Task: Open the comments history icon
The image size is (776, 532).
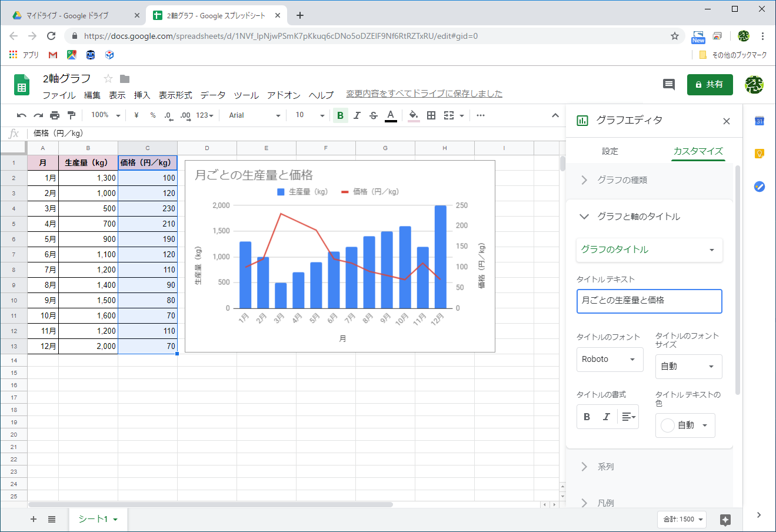Action: [x=669, y=84]
